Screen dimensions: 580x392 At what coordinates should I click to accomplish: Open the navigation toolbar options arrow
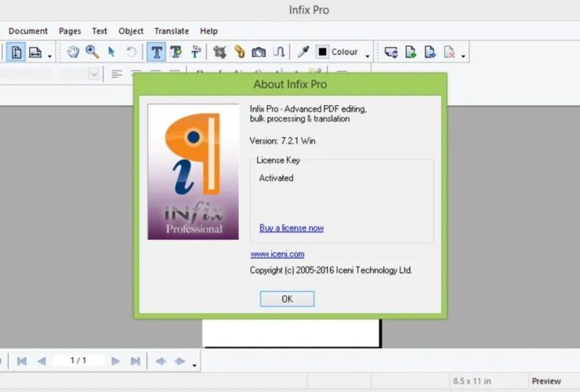pos(194,365)
